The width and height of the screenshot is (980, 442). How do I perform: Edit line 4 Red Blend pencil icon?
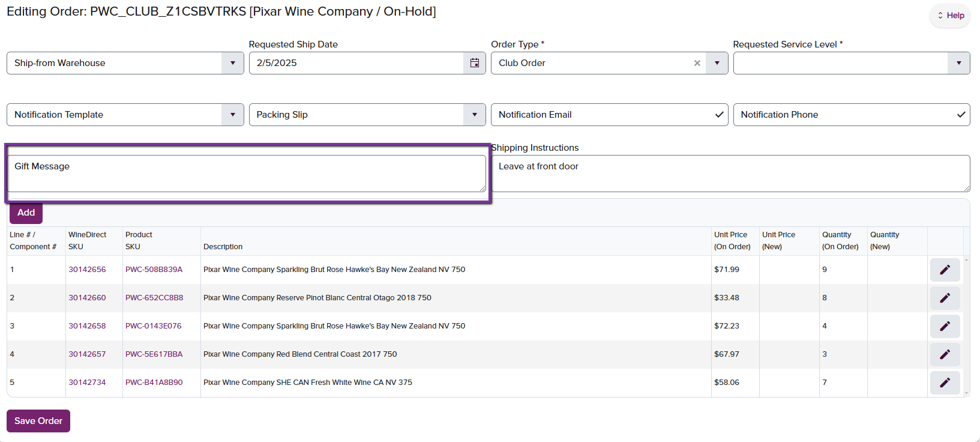[x=945, y=354]
